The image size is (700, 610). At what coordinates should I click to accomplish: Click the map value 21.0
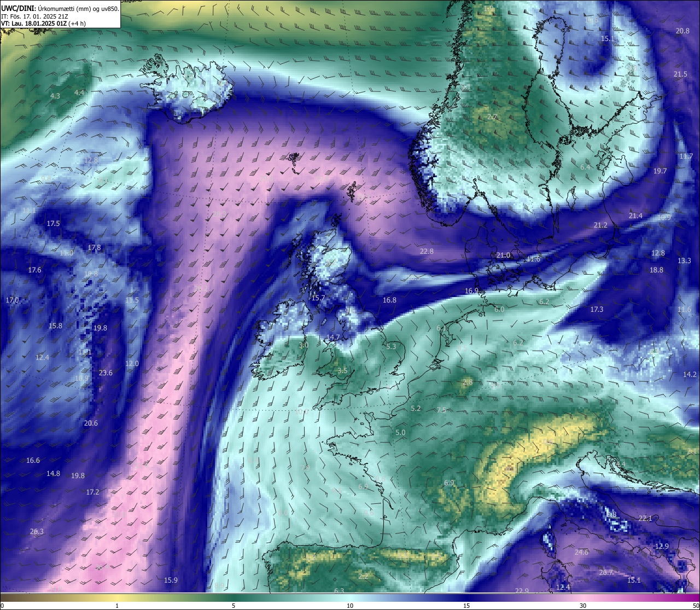503,255
